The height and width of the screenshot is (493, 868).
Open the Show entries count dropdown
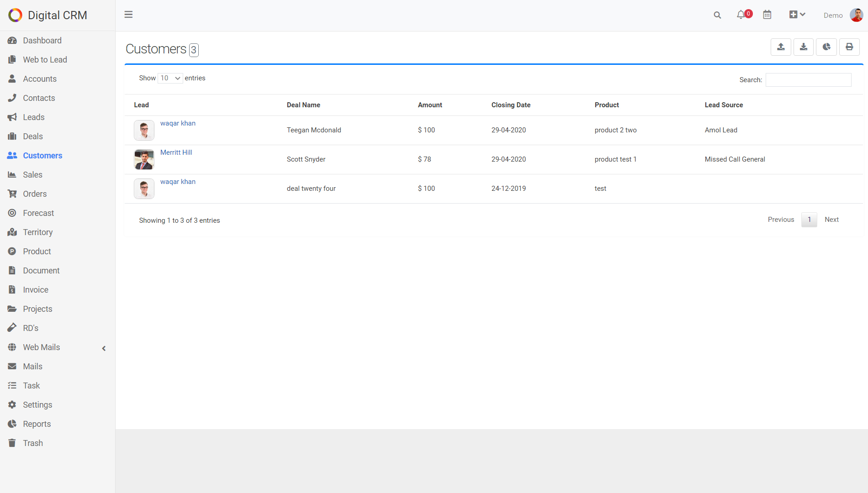(170, 78)
